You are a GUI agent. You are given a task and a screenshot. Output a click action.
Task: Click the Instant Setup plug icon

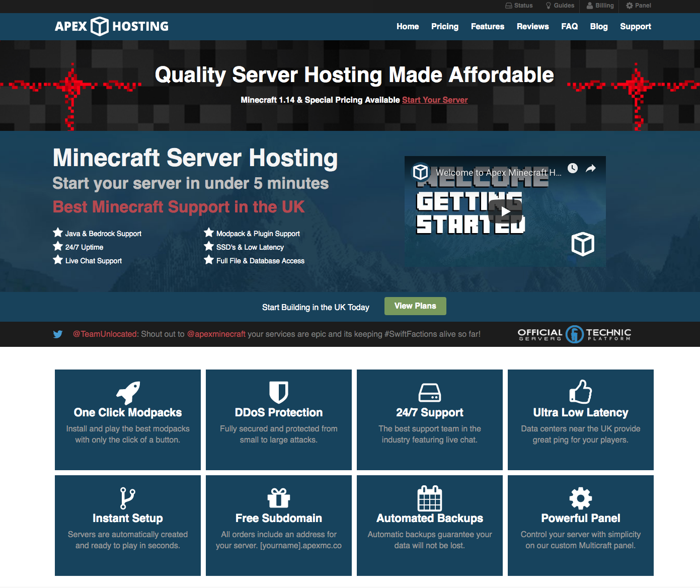click(127, 497)
